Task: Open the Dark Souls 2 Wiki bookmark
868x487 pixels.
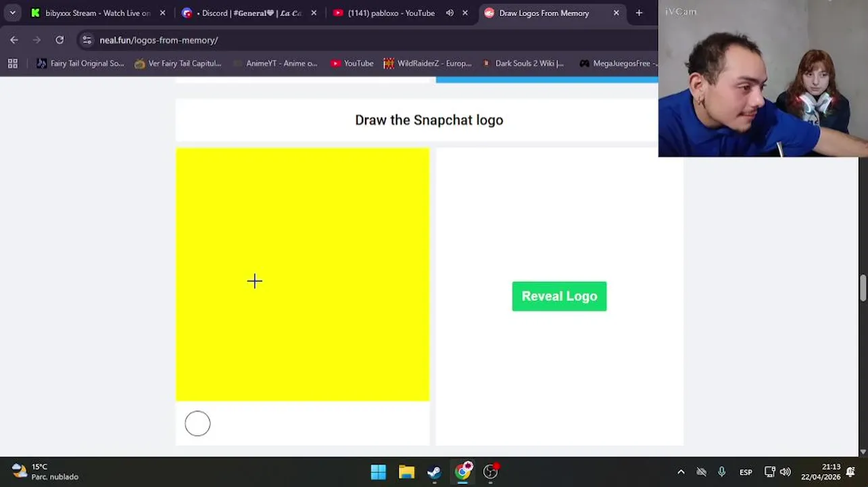Action: click(x=523, y=64)
